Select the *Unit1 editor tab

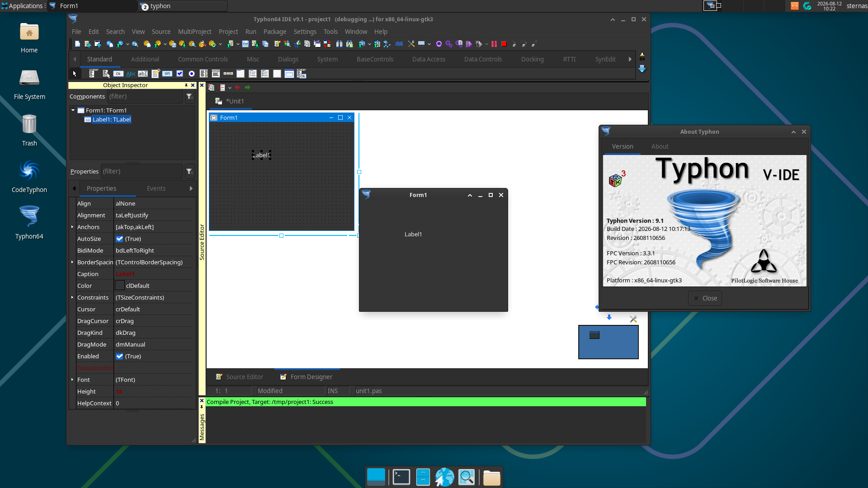(x=230, y=101)
